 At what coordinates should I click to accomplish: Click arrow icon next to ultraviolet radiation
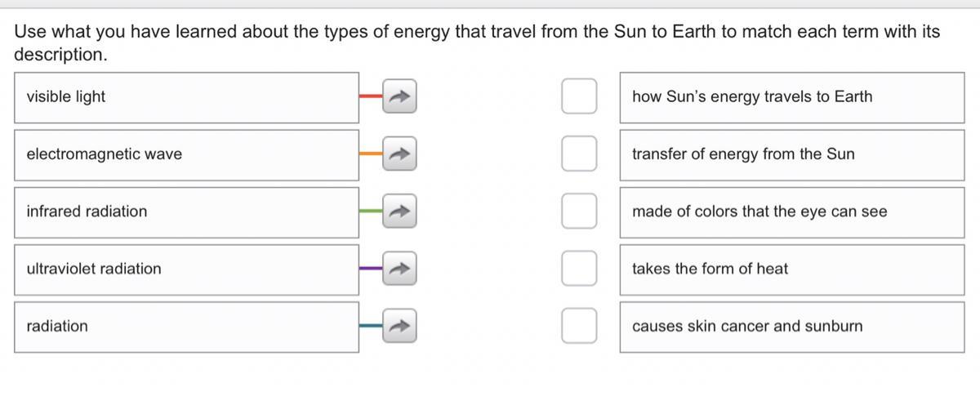point(399,269)
